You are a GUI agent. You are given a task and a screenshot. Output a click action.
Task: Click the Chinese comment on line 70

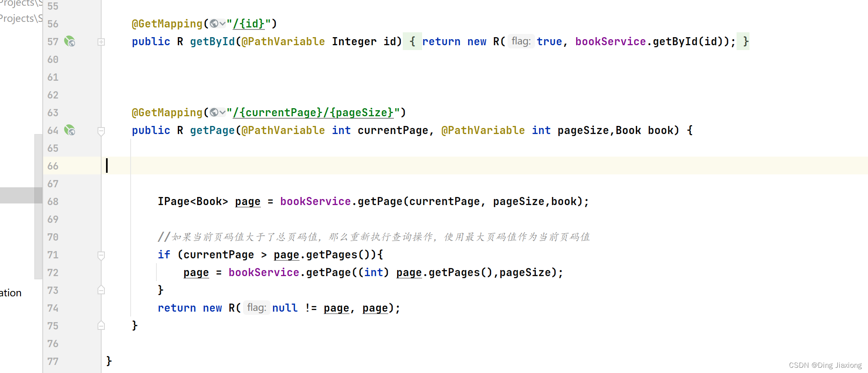(374, 237)
